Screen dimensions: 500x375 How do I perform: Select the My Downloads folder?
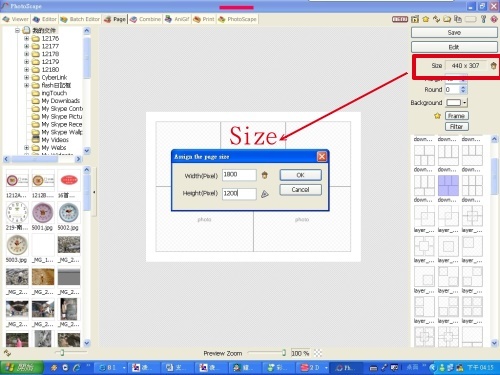(x=60, y=101)
